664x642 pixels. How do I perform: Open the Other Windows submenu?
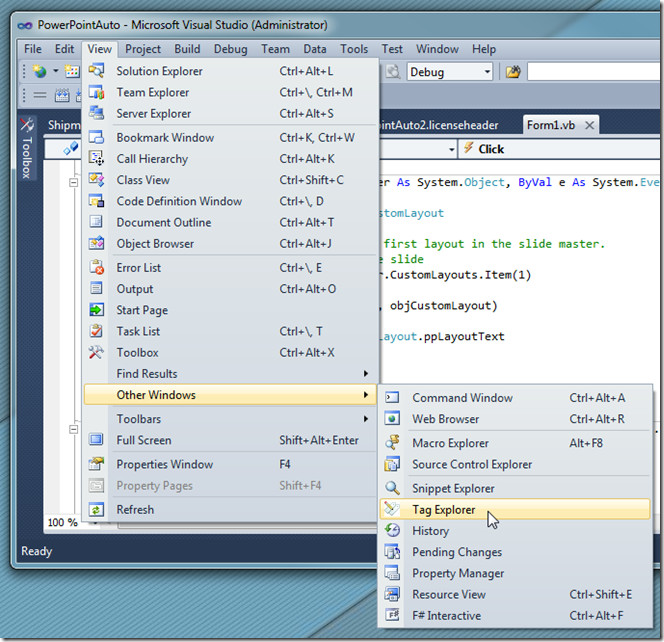click(230, 394)
